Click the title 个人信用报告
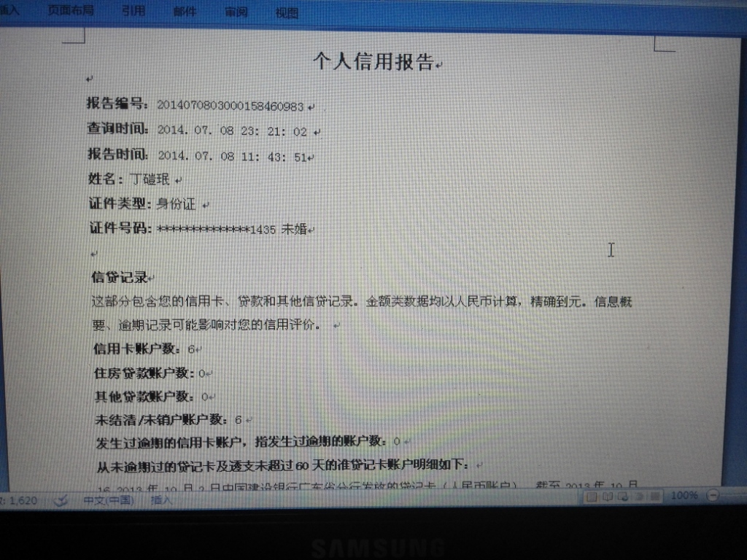 (373, 62)
